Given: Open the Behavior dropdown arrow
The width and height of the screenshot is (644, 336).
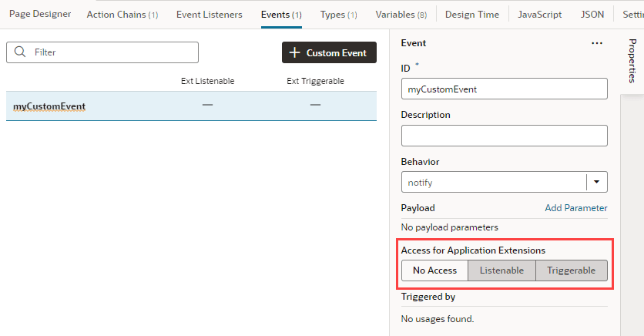Looking at the screenshot, I should pos(597,182).
